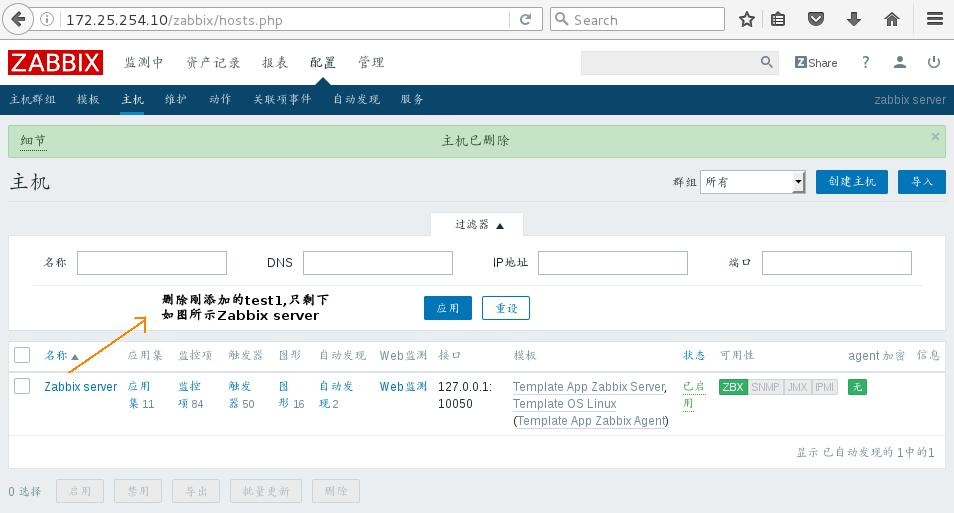Open Template App Zabbix Server link
Image resolution: width=954 pixels, height=513 pixels.
pyautogui.click(x=589, y=387)
